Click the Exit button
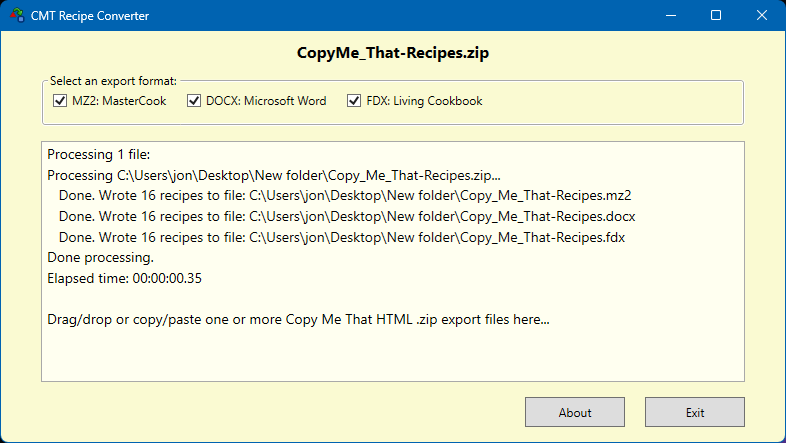 click(x=695, y=412)
